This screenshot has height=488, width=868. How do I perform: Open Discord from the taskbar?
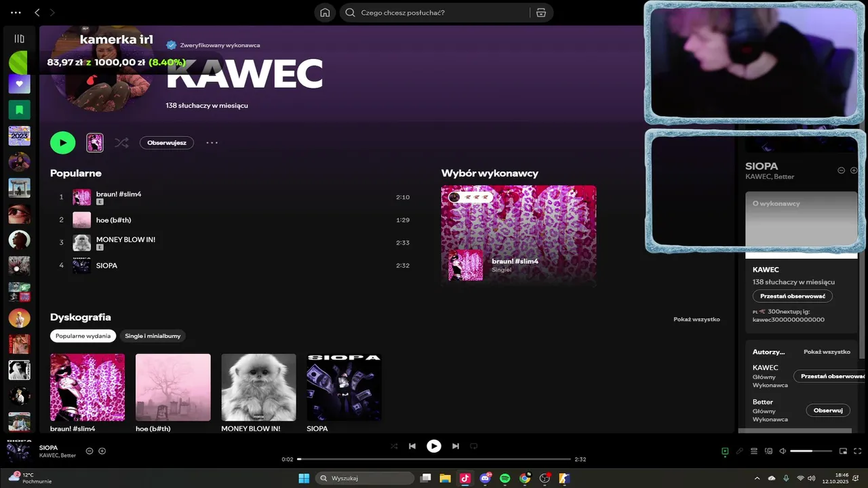(485, 479)
